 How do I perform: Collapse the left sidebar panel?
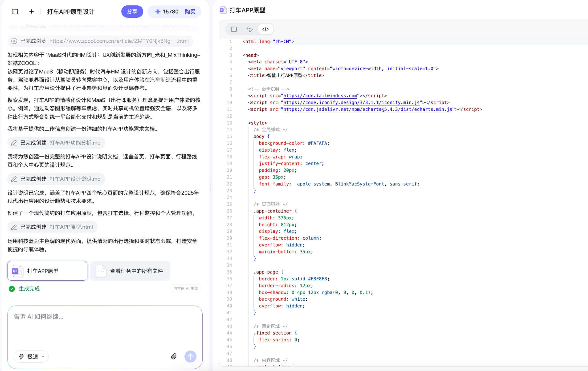point(15,12)
